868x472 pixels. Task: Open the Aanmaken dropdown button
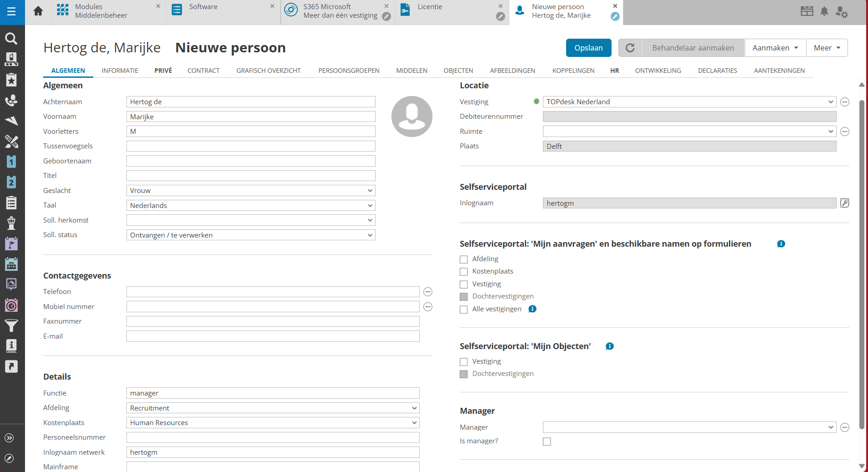tap(775, 48)
